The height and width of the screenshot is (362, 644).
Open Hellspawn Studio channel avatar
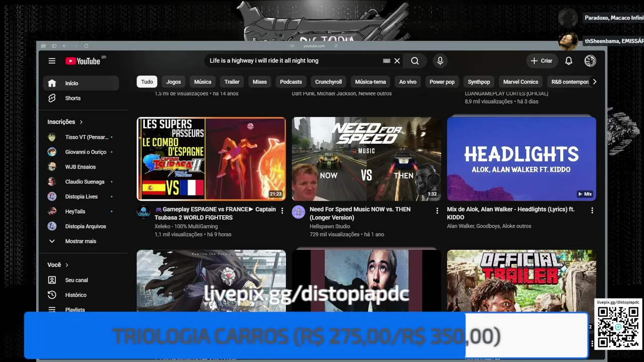coord(298,212)
